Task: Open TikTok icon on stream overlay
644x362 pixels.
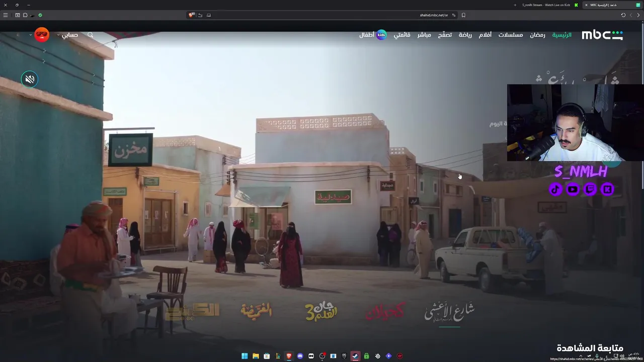Action: tap(555, 190)
